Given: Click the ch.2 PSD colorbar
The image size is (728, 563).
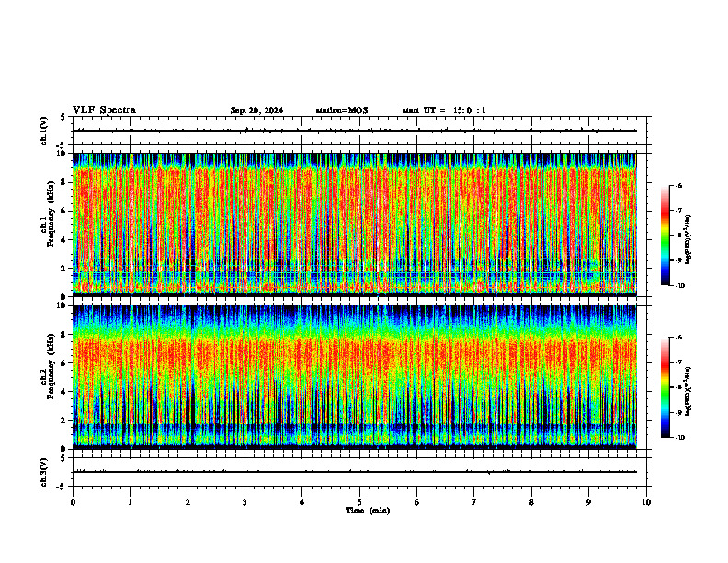Looking at the screenshot, I should click(665, 387).
